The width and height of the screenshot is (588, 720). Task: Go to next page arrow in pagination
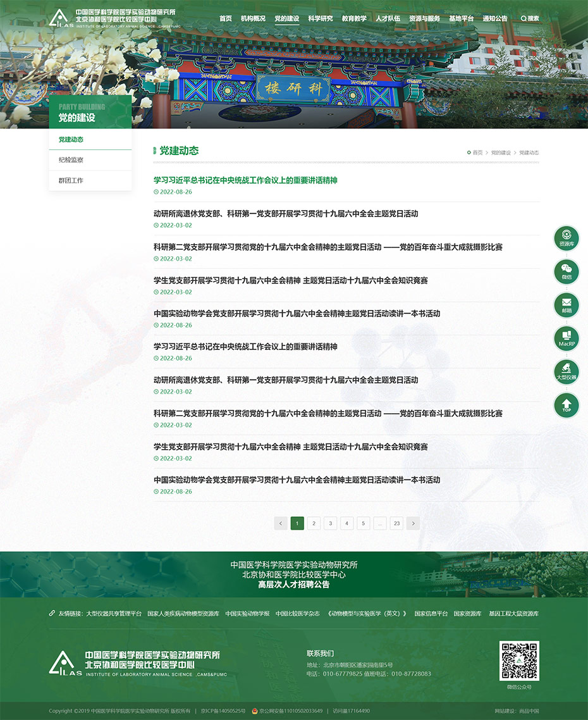point(413,523)
